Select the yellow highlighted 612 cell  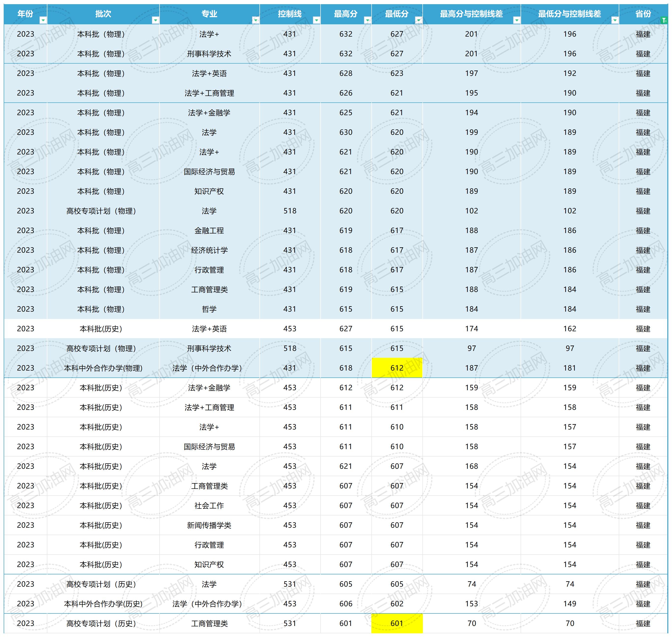397,368
